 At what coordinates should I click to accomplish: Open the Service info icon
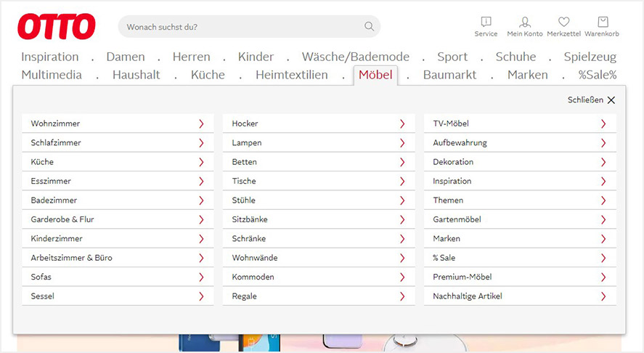(x=486, y=22)
